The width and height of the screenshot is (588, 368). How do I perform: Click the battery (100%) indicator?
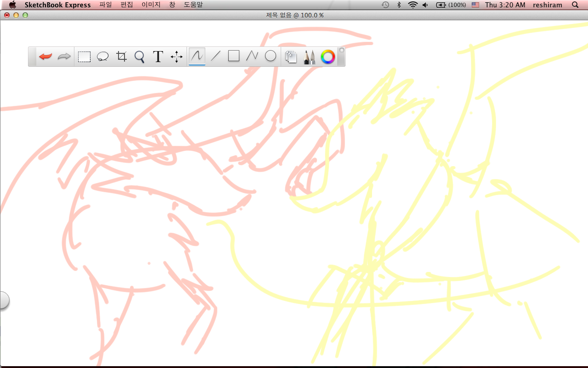click(451, 5)
